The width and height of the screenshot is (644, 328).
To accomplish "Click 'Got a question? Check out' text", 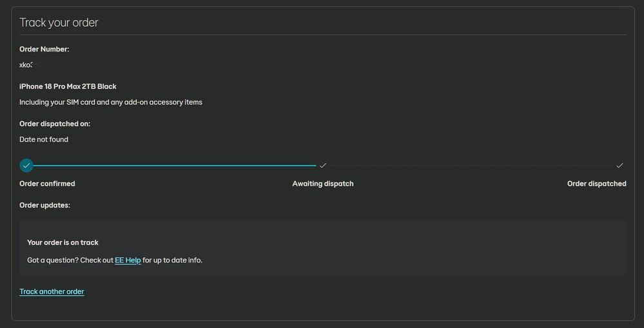I will [x=70, y=260].
